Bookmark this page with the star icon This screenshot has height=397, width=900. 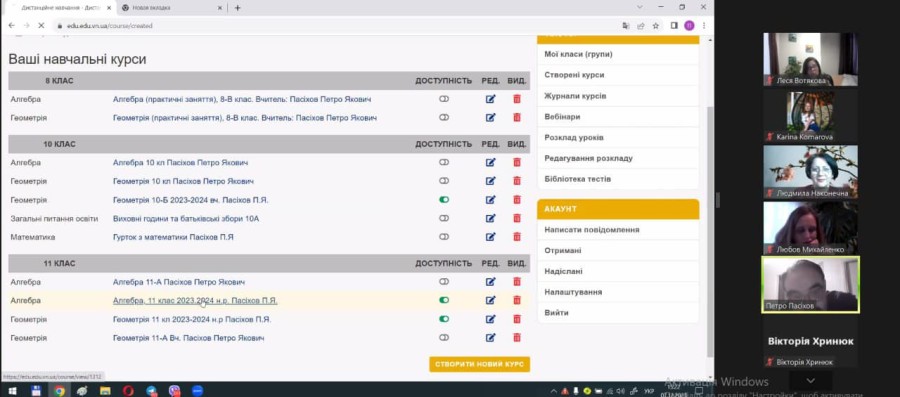pos(655,26)
